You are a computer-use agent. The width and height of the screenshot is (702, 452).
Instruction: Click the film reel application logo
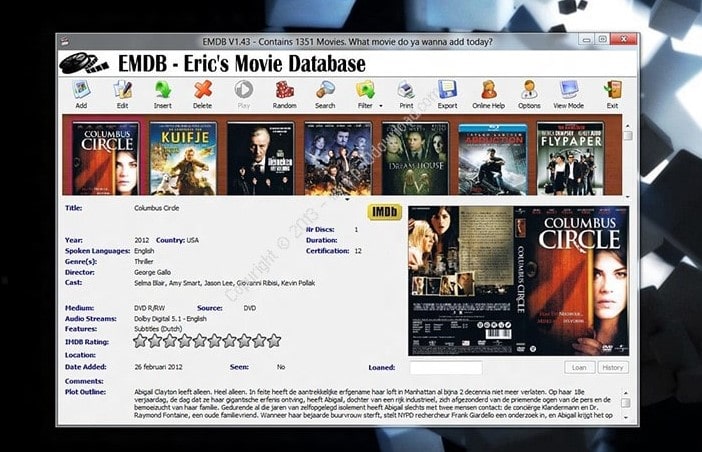[x=84, y=63]
